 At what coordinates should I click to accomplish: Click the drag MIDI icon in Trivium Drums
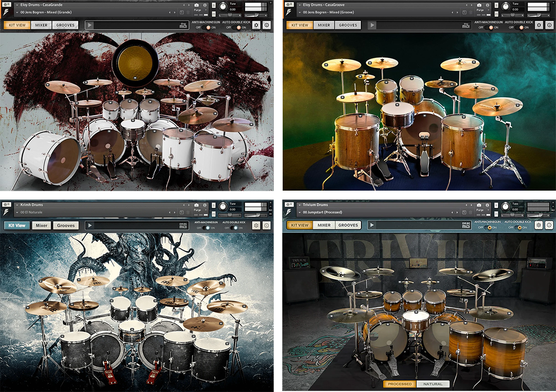tap(466, 225)
